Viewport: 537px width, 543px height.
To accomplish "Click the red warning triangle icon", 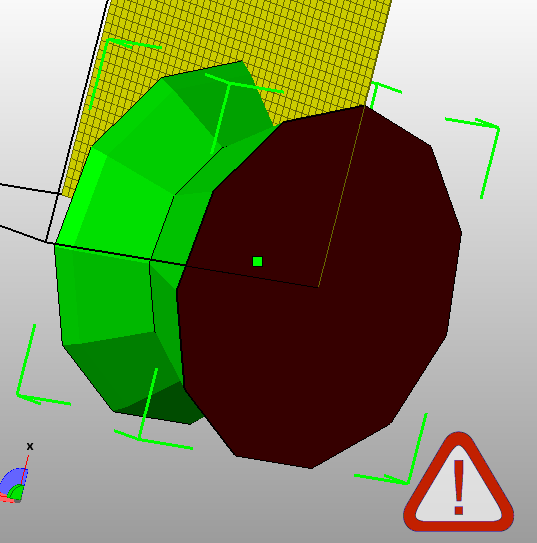I will [x=458, y=483].
